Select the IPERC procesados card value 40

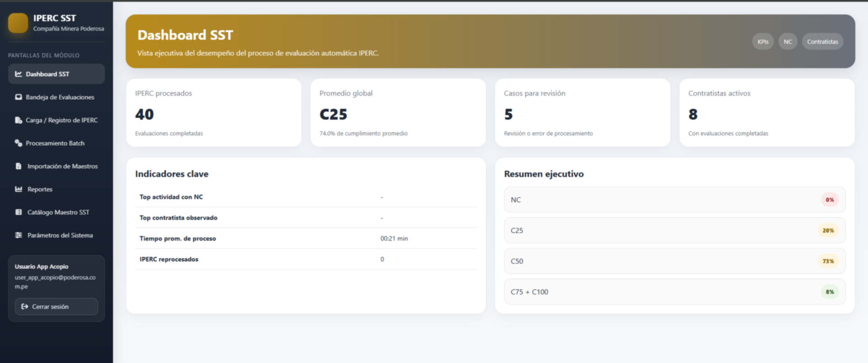[x=145, y=114]
